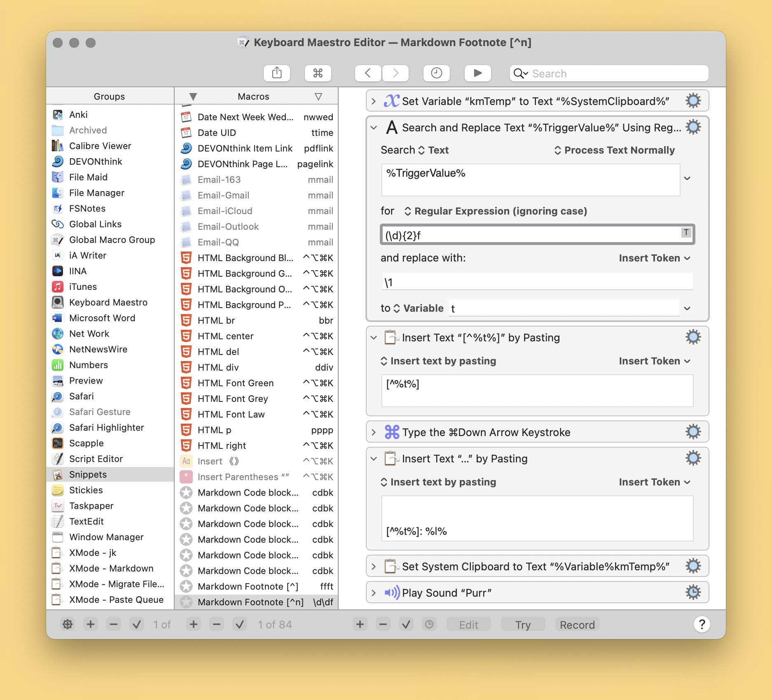This screenshot has width=772, height=700.
Task: Delete selected macro with minus button
Action: click(216, 624)
